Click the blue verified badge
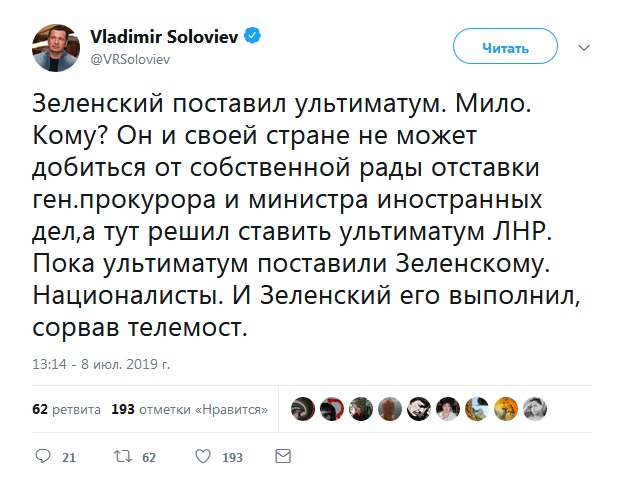The width and height of the screenshot is (630, 486). (x=255, y=36)
